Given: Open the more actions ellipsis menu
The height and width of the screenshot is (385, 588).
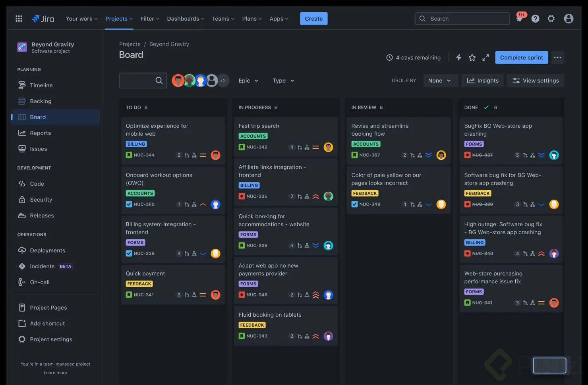Looking at the screenshot, I should pos(558,58).
